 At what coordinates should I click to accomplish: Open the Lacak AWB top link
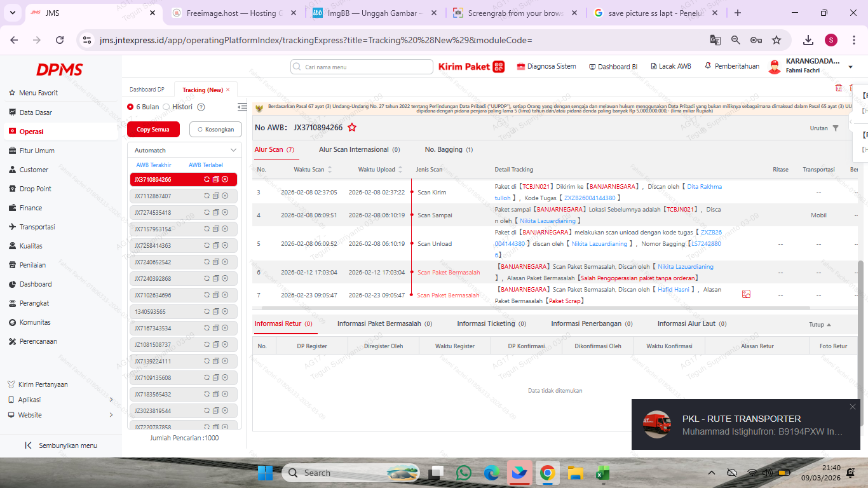[x=670, y=66]
